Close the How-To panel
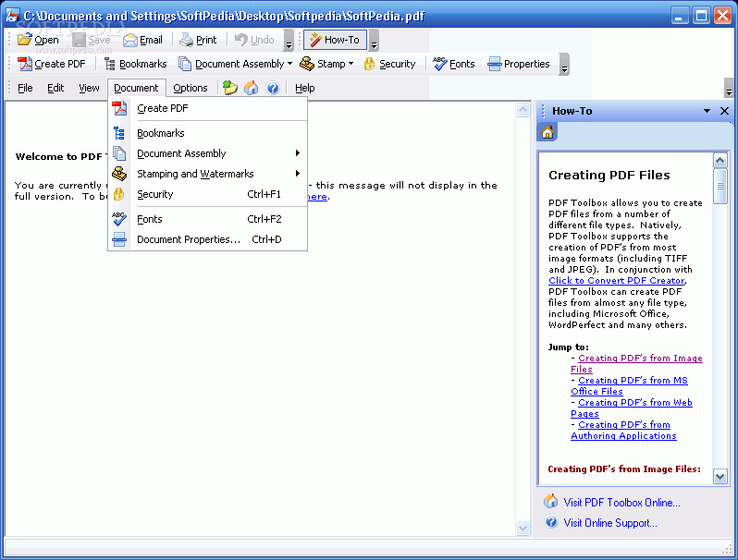The height and width of the screenshot is (560, 738). 724,111
